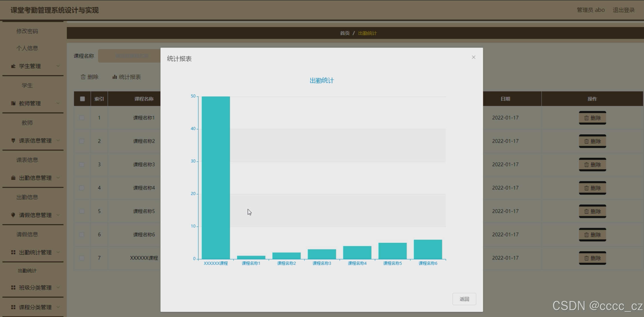The image size is (644, 317).
Task: Toggle the select-all checkbox in table header
Action: coord(82,99)
